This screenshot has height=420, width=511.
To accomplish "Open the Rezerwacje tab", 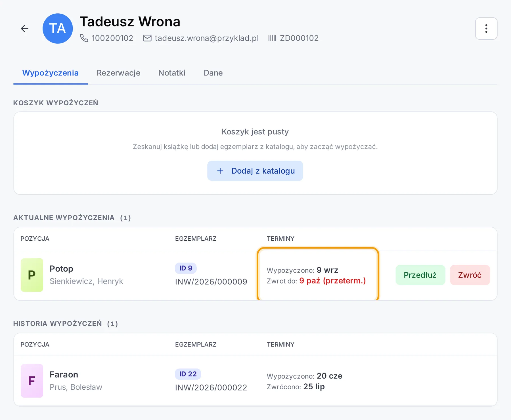I will pyautogui.click(x=118, y=73).
